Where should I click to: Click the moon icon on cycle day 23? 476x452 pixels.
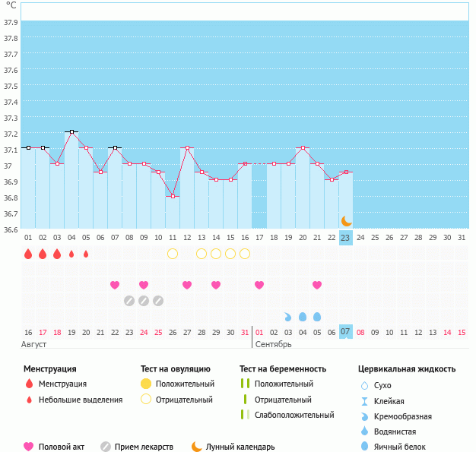pyautogui.click(x=346, y=220)
